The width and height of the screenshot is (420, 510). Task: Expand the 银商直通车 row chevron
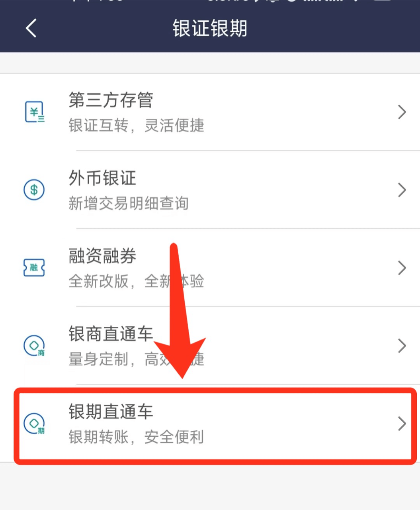[x=402, y=346]
